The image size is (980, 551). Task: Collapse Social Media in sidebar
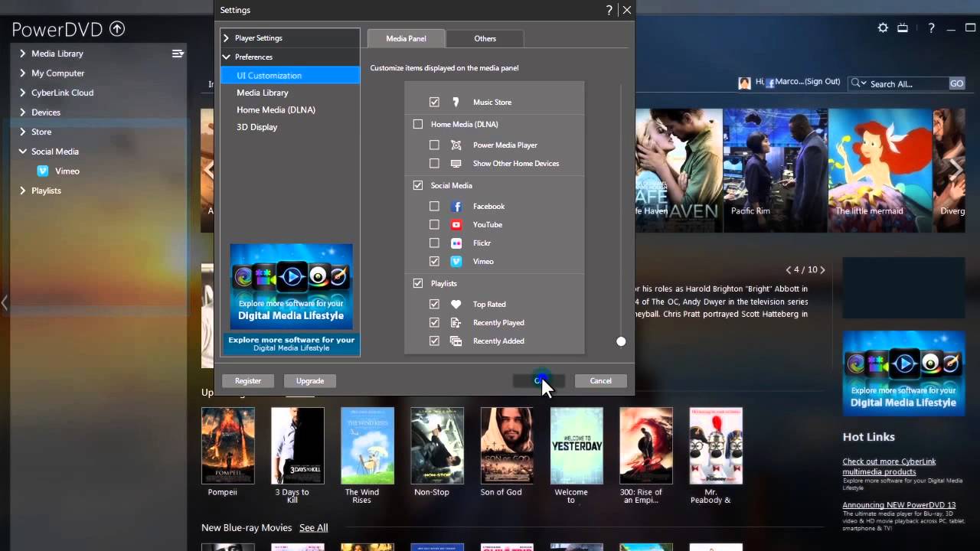[x=23, y=152]
